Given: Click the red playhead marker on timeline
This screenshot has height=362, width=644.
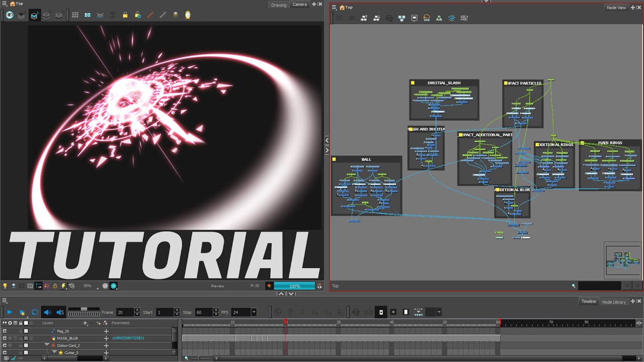Looking at the screenshot, I should click(x=285, y=322).
